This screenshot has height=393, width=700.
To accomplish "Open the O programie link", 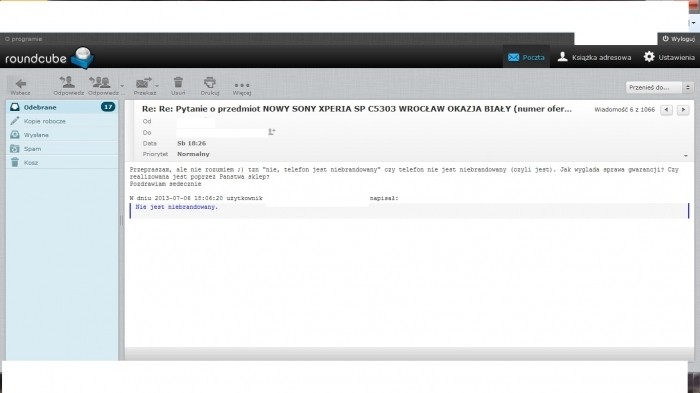I will tap(23, 39).
